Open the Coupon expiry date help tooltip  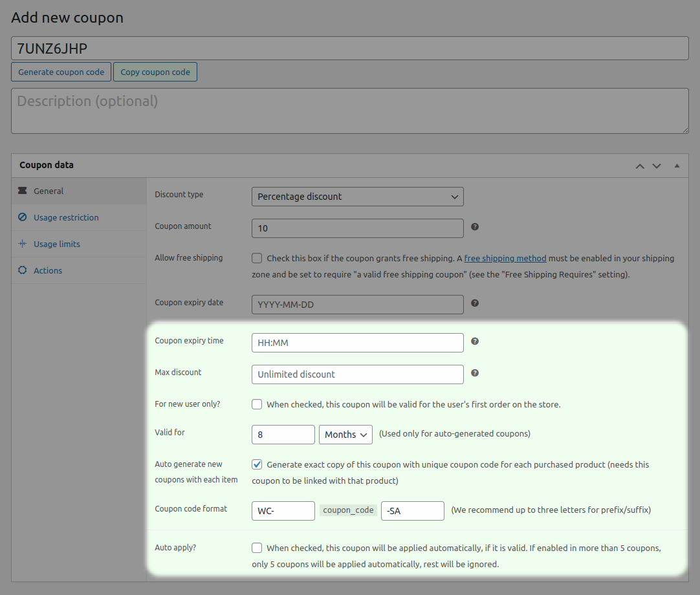pyautogui.click(x=474, y=303)
